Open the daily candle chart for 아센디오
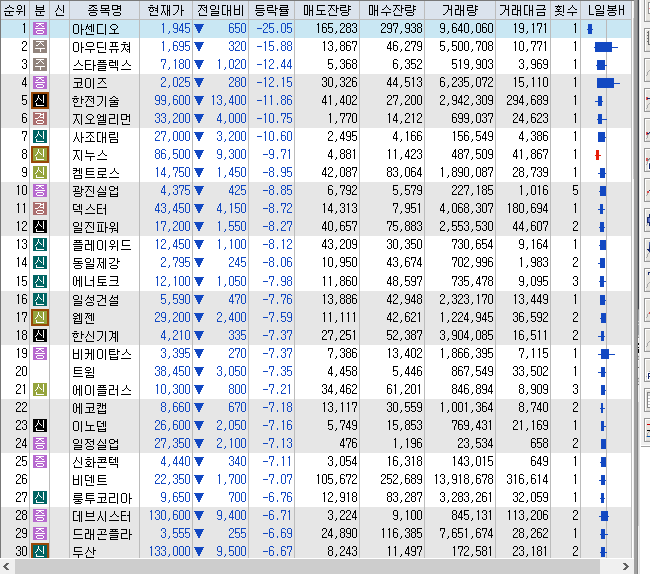This screenshot has width=650, height=574. pos(590,29)
